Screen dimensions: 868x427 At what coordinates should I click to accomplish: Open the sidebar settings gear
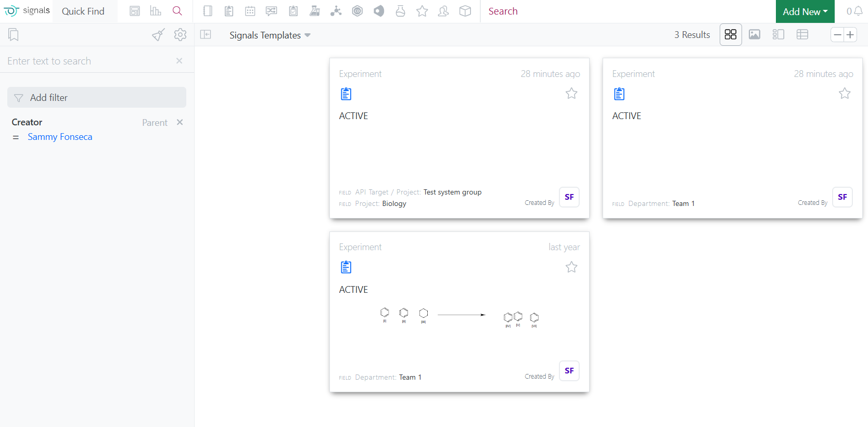click(x=180, y=35)
